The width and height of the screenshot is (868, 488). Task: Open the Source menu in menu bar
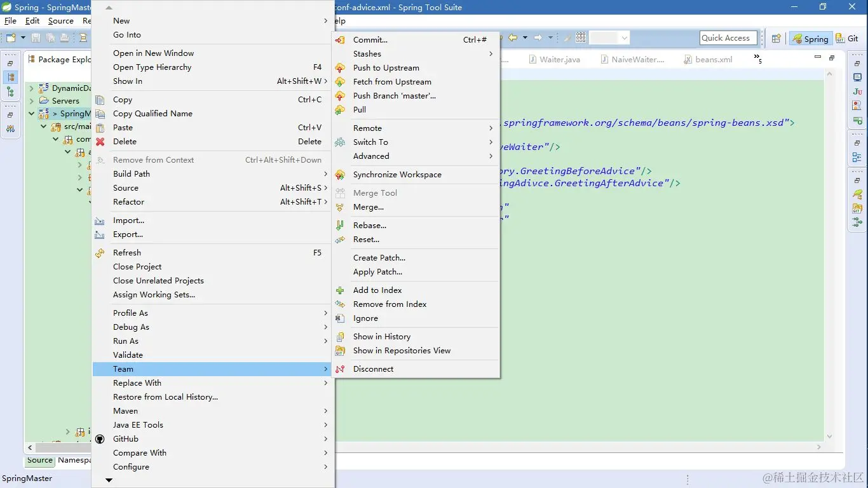(x=61, y=21)
